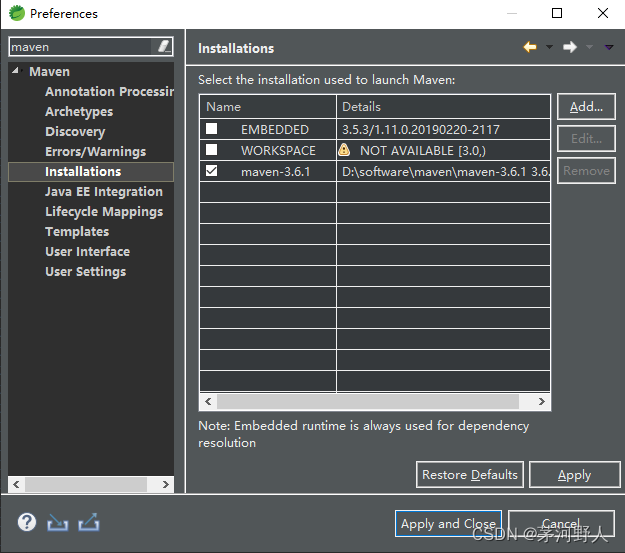This screenshot has height=553, width=625.
Task: Maximize the Preferences window
Action: pos(557,13)
